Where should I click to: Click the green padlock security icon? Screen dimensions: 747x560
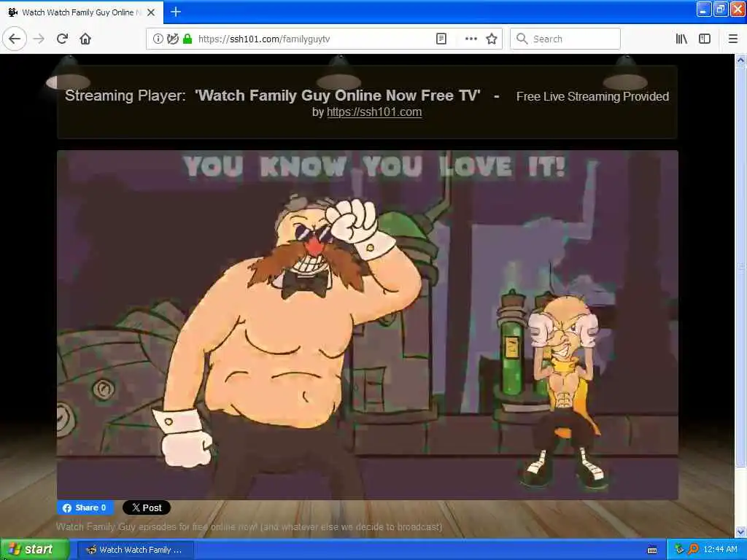tap(187, 39)
